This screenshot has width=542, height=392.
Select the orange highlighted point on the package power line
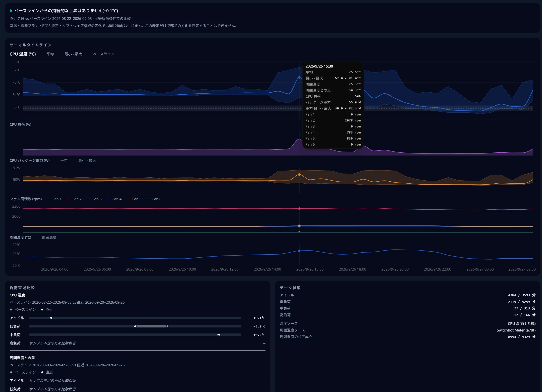(299, 175)
